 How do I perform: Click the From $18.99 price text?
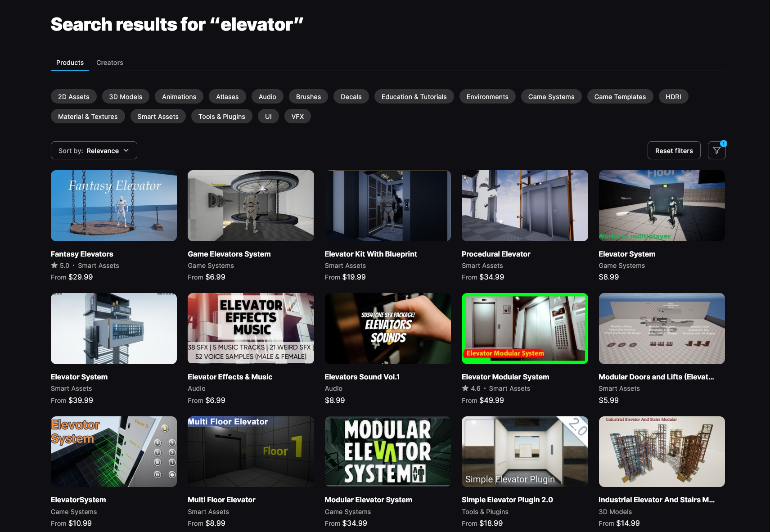pyautogui.click(x=482, y=523)
